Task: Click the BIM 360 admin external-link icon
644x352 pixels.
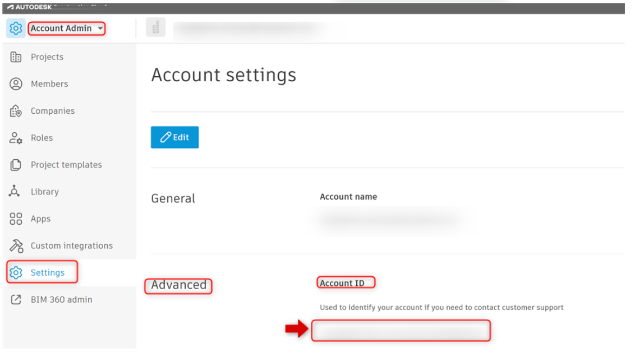Action: click(x=16, y=299)
